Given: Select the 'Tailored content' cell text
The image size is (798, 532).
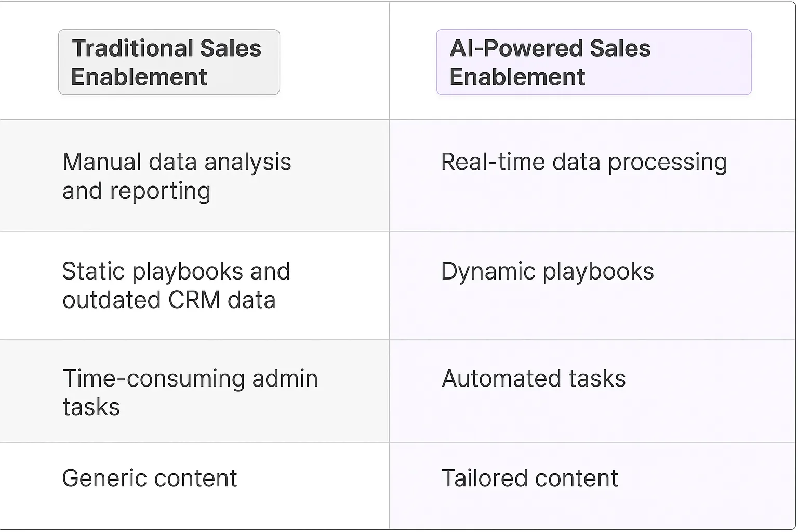Looking at the screenshot, I should click(x=529, y=478).
